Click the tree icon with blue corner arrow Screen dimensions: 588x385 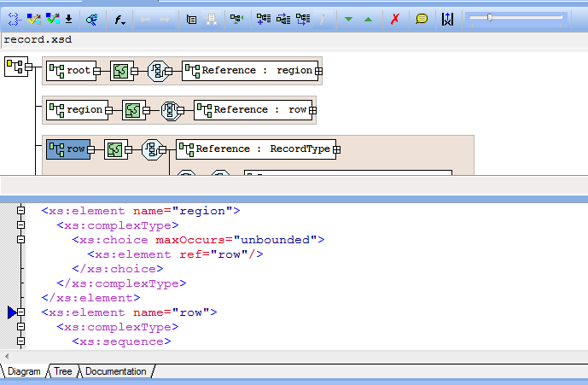coord(303,19)
